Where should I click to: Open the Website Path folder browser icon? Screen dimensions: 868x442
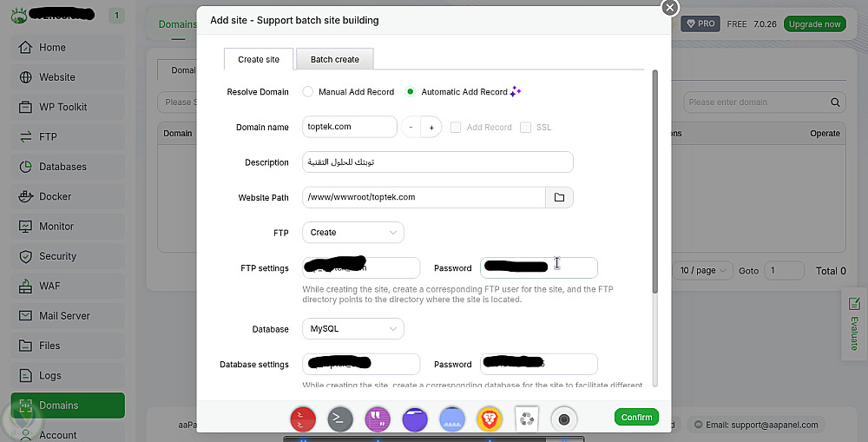click(559, 197)
